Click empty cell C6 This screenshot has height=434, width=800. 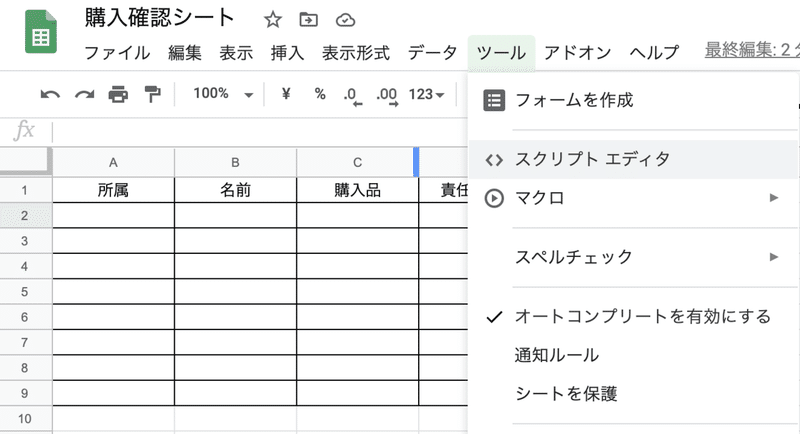click(357, 317)
